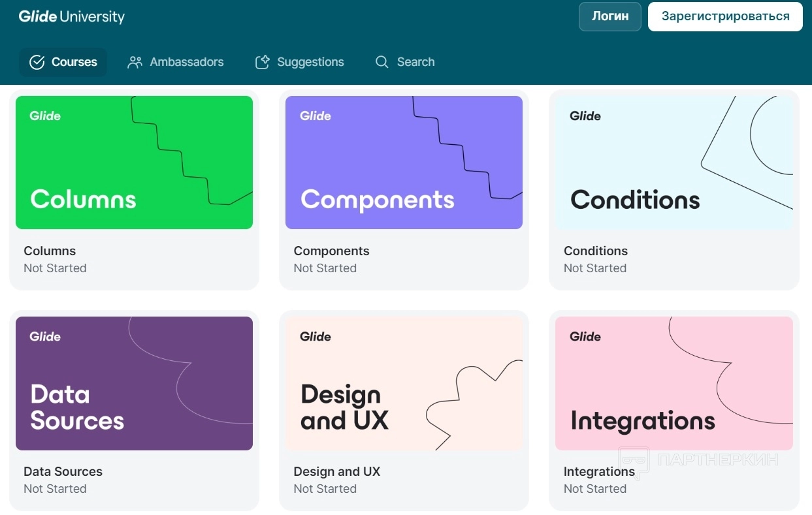Screen dimensions: 812x515
Task: Click the Courses checkmark icon
Action: pos(37,62)
